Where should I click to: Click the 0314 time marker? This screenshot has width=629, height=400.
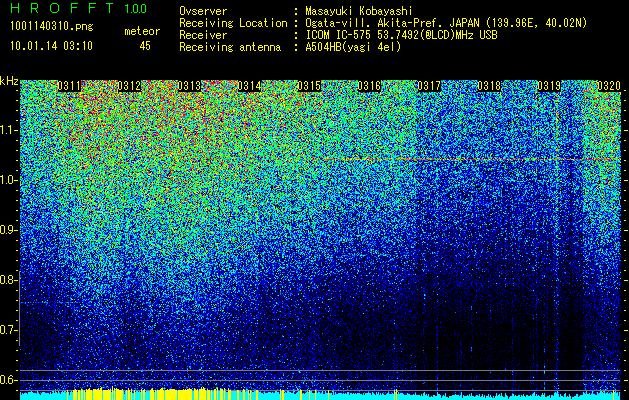pyautogui.click(x=250, y=86)
